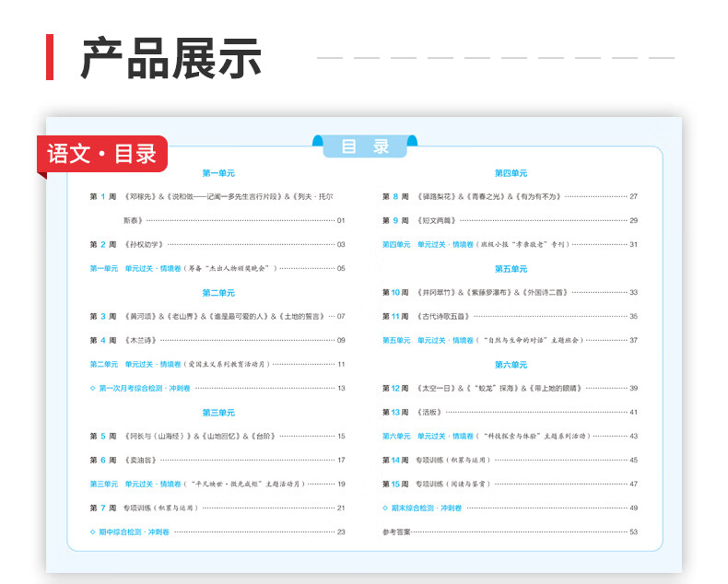Click the red 语文·目录 tag

(102, 154)
